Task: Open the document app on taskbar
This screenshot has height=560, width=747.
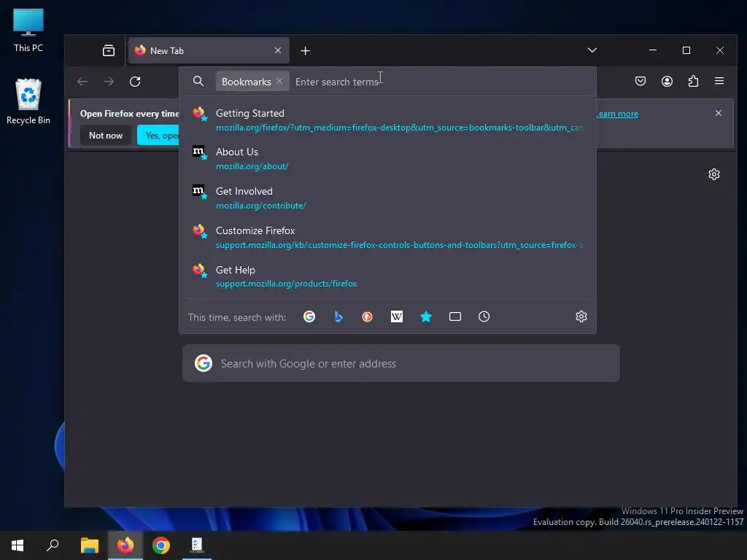Action: pos(197,545)
